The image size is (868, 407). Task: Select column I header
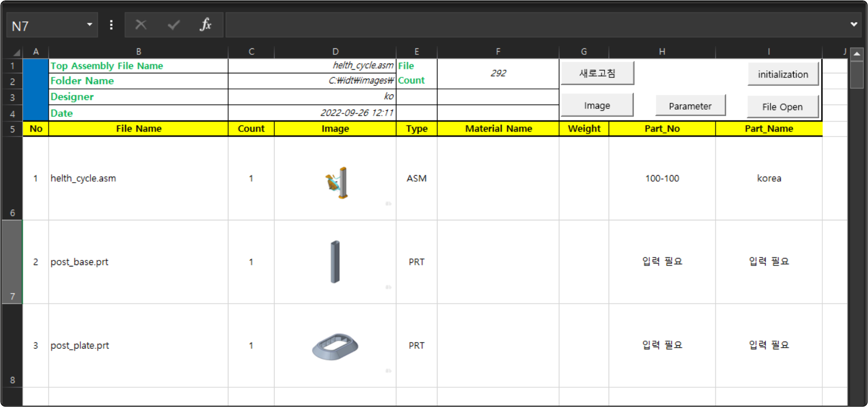[x=769, y=52]
